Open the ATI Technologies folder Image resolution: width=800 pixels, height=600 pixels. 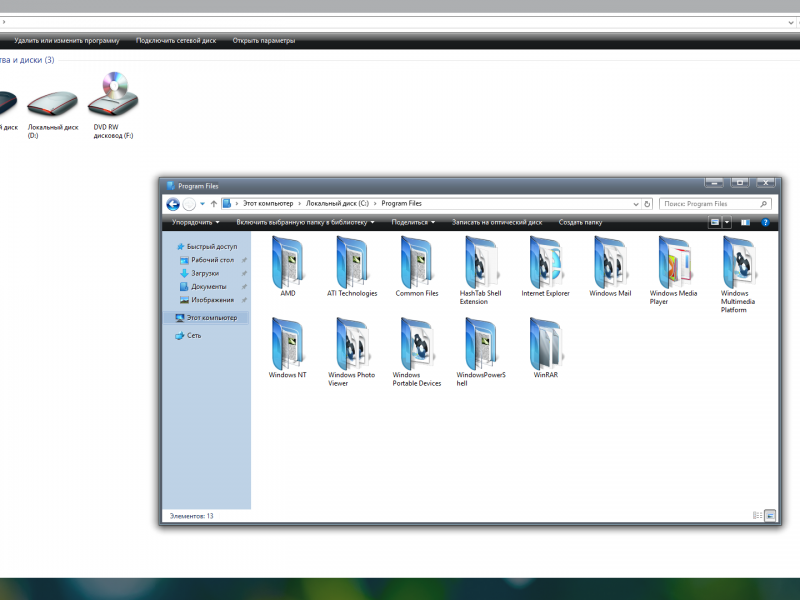[352, 266]
